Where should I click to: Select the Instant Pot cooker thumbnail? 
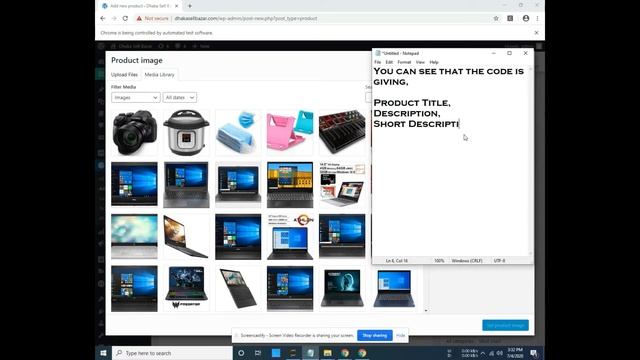coord(186,132)
